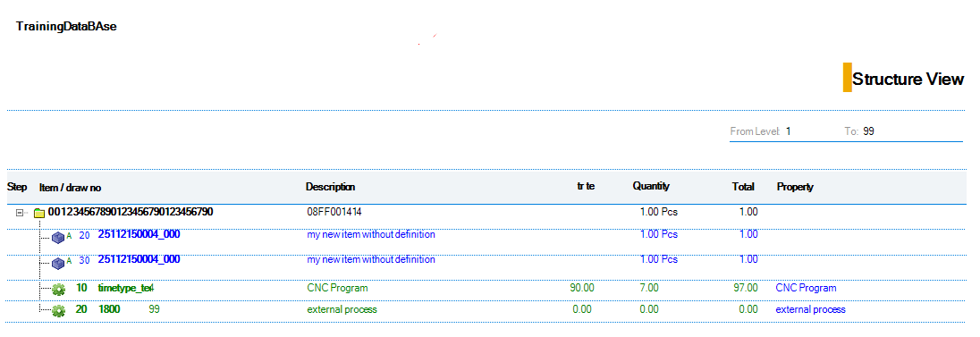Image resolution: width=980 pixels, height=337 pixels.
Task: Click the green gear icon for 1800
Action: pos(59,311)
